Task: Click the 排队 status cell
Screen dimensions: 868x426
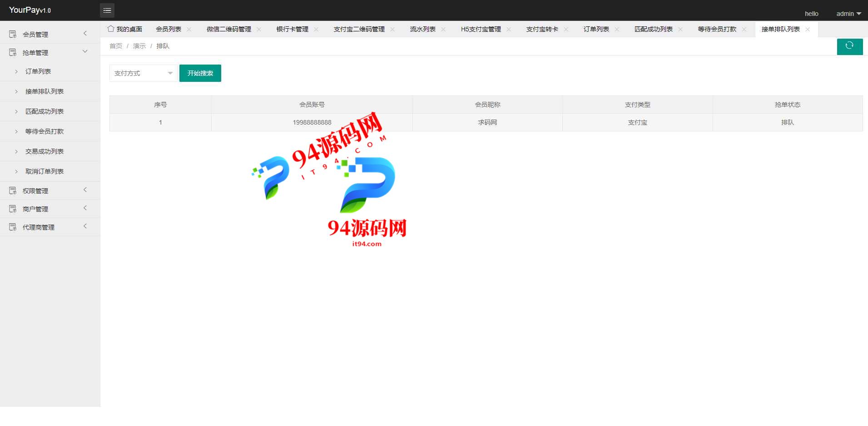Action: coord(788,122)
